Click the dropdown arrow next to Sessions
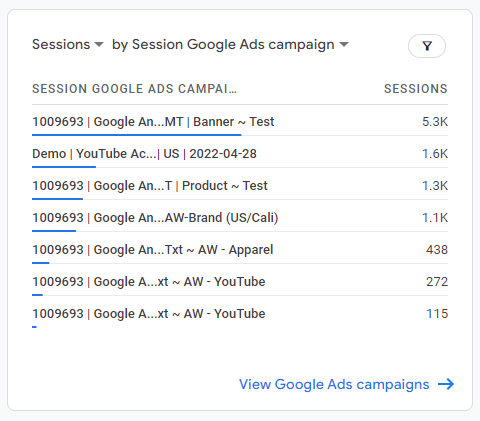The height and width of the screenshot is (421, 480). coord(99,44)
